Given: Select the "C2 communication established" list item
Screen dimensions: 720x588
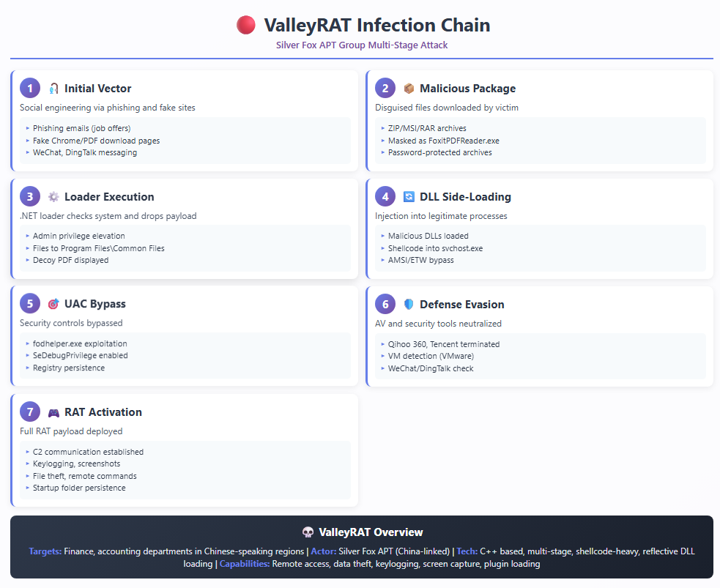Looking at the screenshot, I should (x=88, y=452).
